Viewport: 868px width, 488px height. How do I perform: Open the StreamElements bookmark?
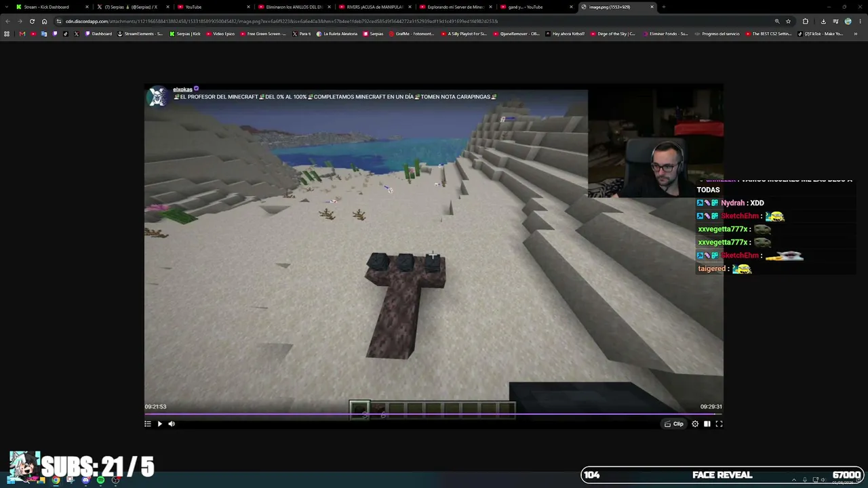pyautogui.click(x=140, y=34)
